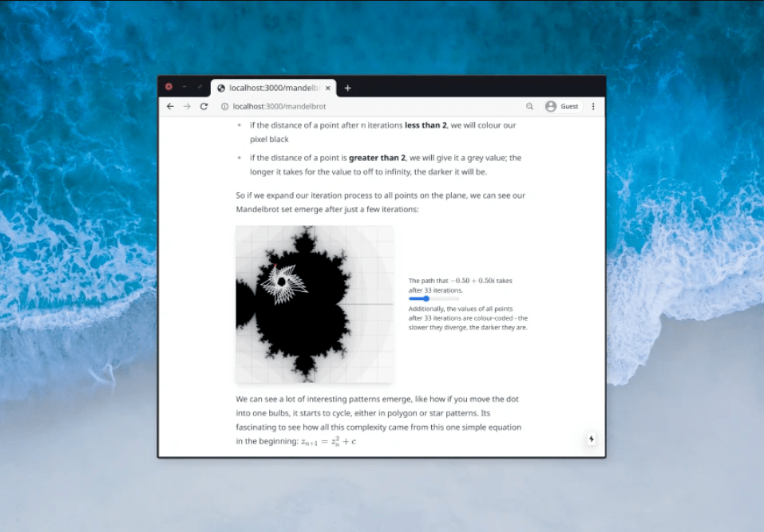Close the localhost:3000/mandelbrot tab
Viewport: 764px width, 532px height.
pos(328,88)
